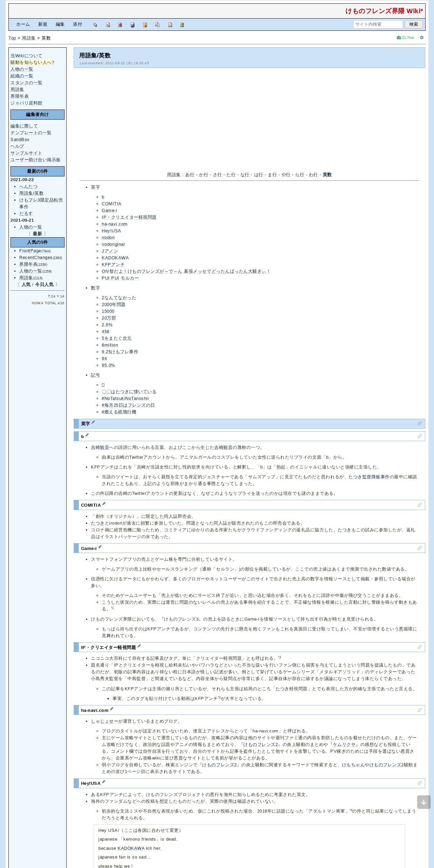The height and width of the screenshot is (868, 434).
Task: Open ケムリクサ link in ha-navi.com section
Action: (x=344, y=745)
